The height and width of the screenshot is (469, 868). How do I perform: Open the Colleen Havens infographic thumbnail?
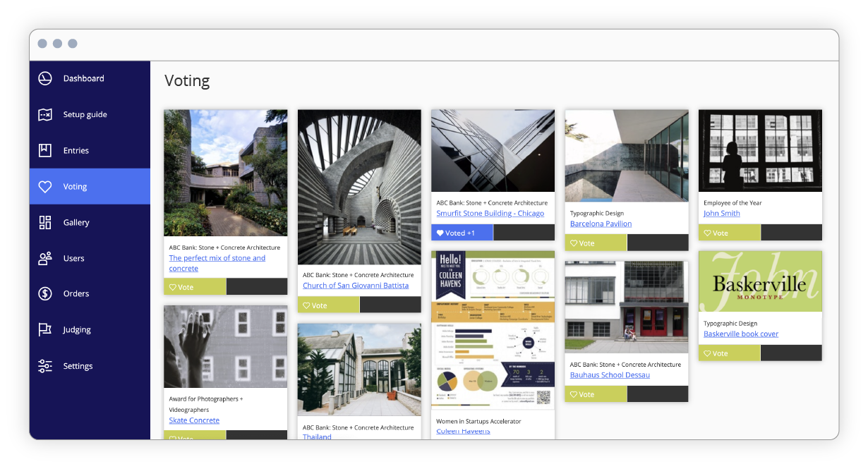493,329
